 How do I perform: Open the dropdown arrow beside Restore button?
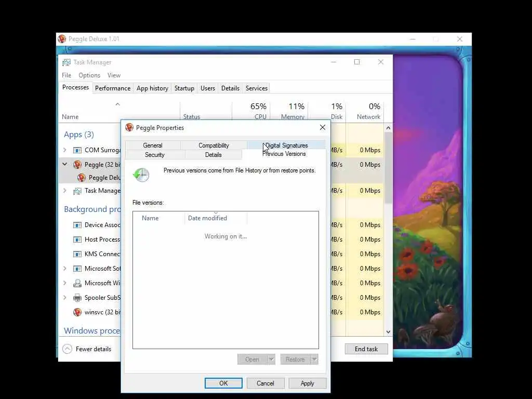[x=314, y=360]
